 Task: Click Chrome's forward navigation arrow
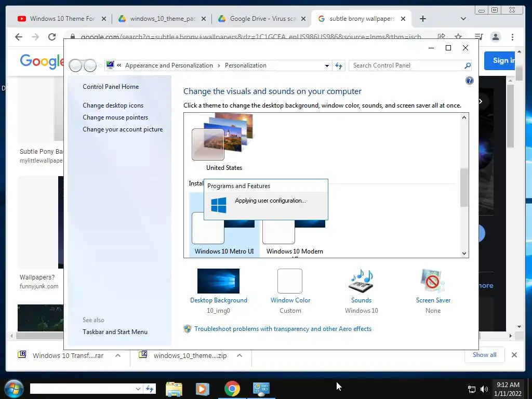[35, 37]
